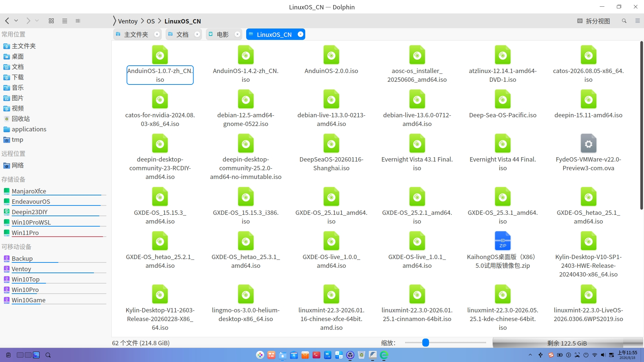Click Ventoy in breadcrumb path
Image resolution: width=644 pixels, height=362 pixels.
pyautogui.click(x=128, y=21)
